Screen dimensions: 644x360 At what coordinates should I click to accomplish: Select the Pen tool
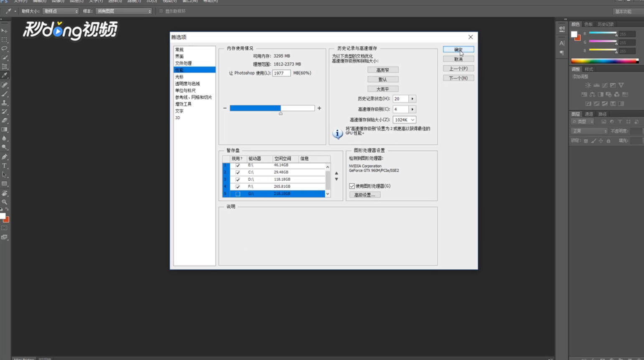pyautogui.click(x=5, y=157)
